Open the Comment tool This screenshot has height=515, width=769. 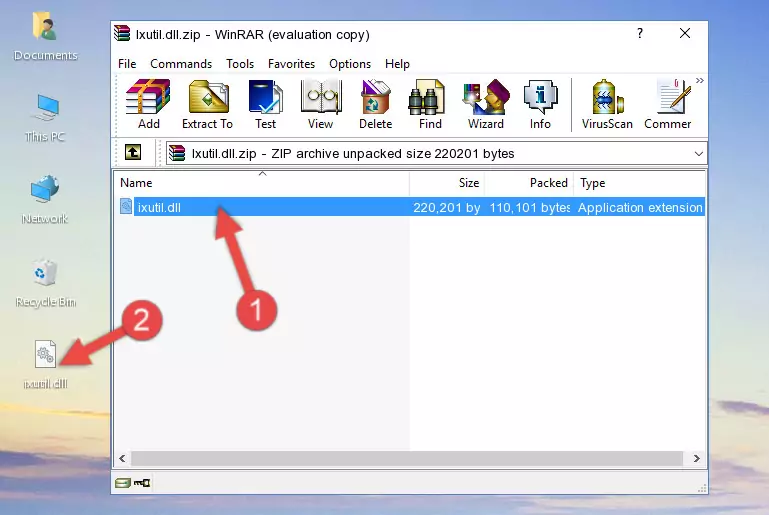[x=668, y=104]
